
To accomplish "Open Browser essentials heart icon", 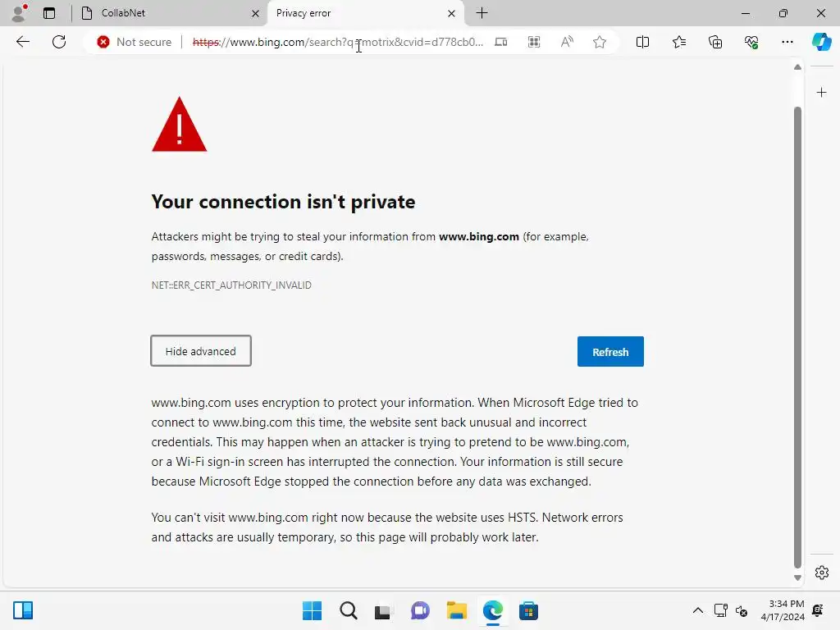I will click(x=751, y=42).
